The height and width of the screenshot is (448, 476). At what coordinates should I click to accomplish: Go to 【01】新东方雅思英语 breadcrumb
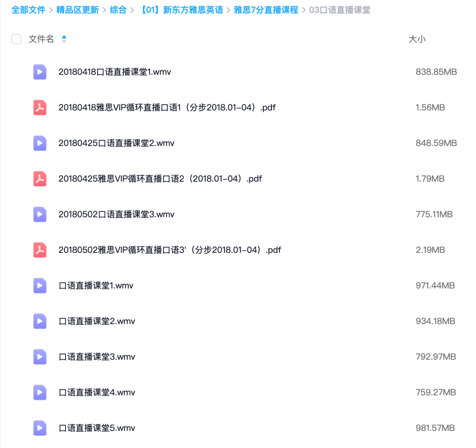(x=181, y=10)
